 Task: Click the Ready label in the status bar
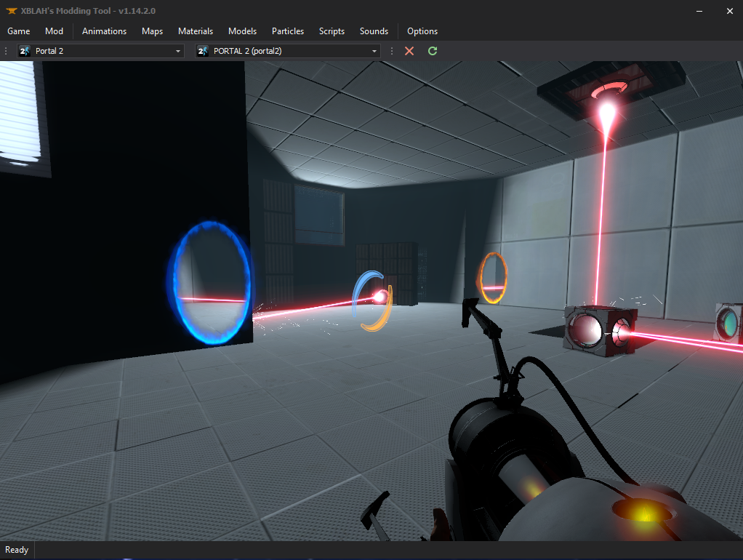(x=16, y=550)
